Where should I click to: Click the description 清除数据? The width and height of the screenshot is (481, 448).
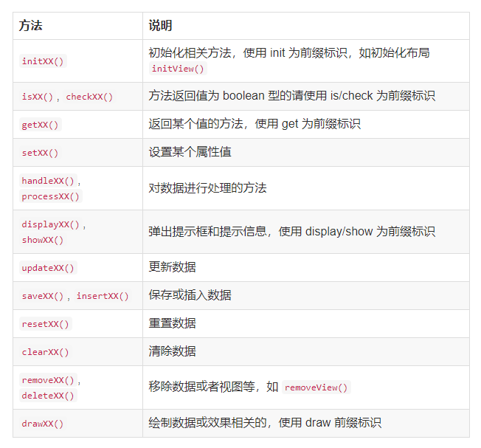tap(172, 351)
